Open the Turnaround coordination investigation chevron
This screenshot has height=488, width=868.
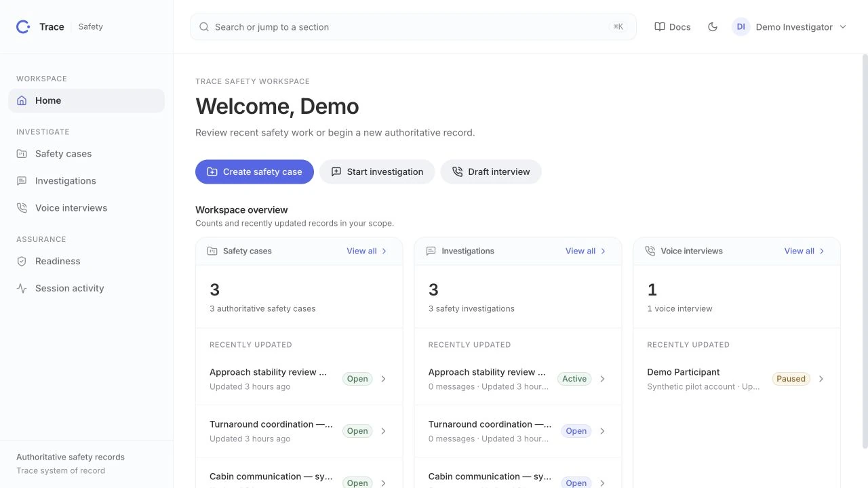[602, 431]
